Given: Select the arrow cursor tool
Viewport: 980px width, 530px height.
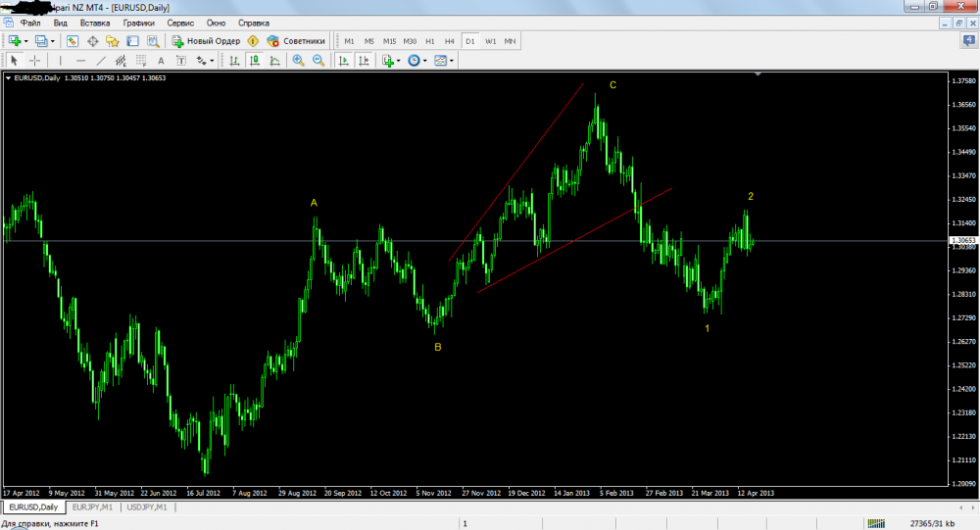Looking at the screenshot, I should (x=14, y=61).
